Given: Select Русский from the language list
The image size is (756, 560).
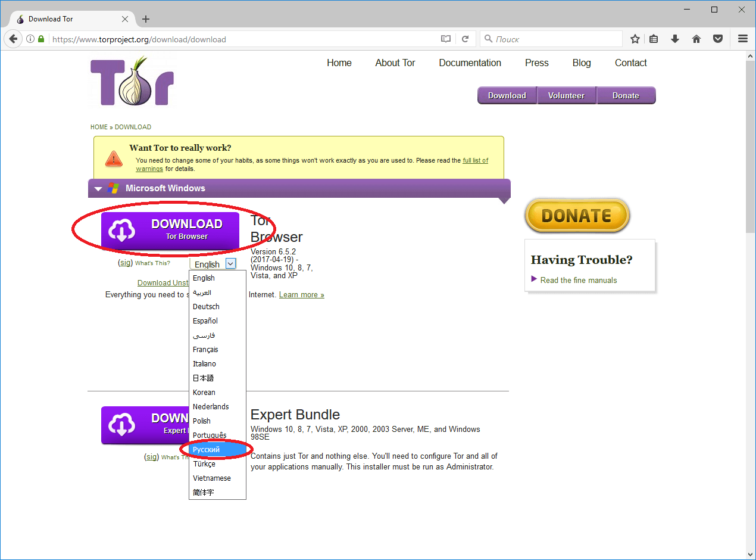Looking at the screenshot, I should [207, 450].
